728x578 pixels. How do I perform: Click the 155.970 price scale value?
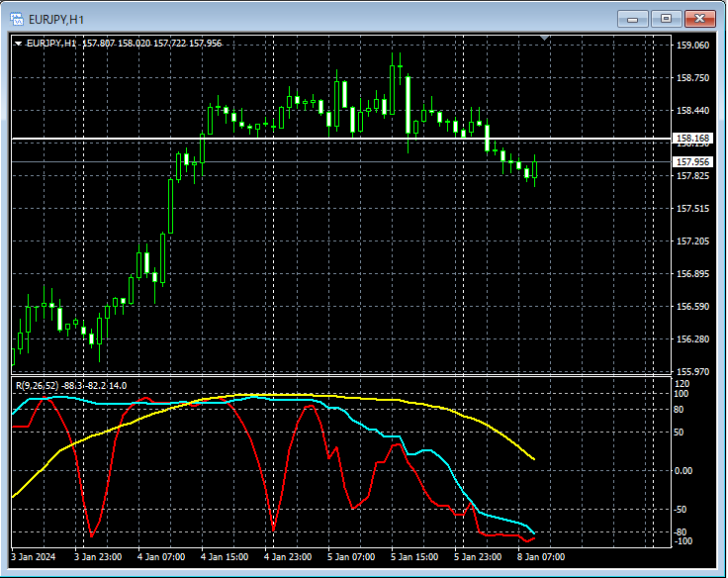pos(692,371)
